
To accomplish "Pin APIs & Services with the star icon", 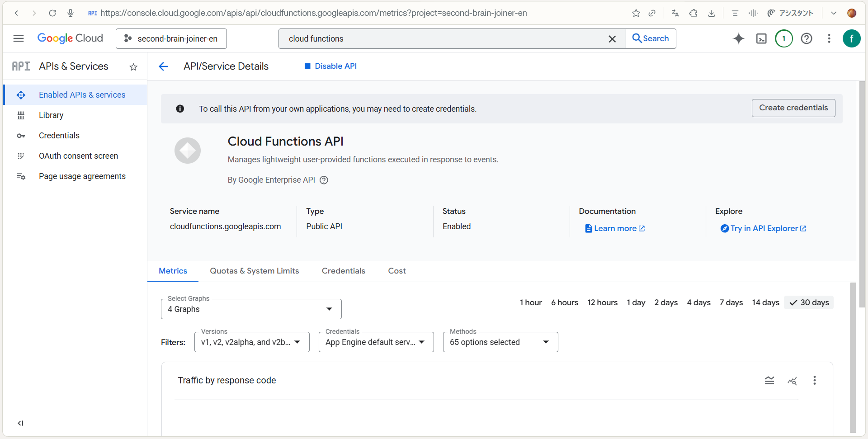I will coord(133,67).
